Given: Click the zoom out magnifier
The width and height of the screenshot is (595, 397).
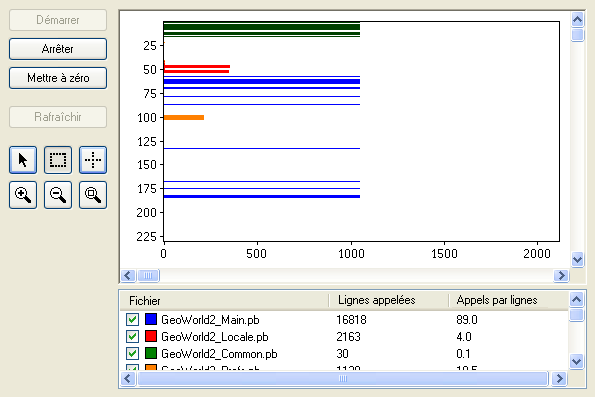Looking at the screenshot, I should (58, 195).
